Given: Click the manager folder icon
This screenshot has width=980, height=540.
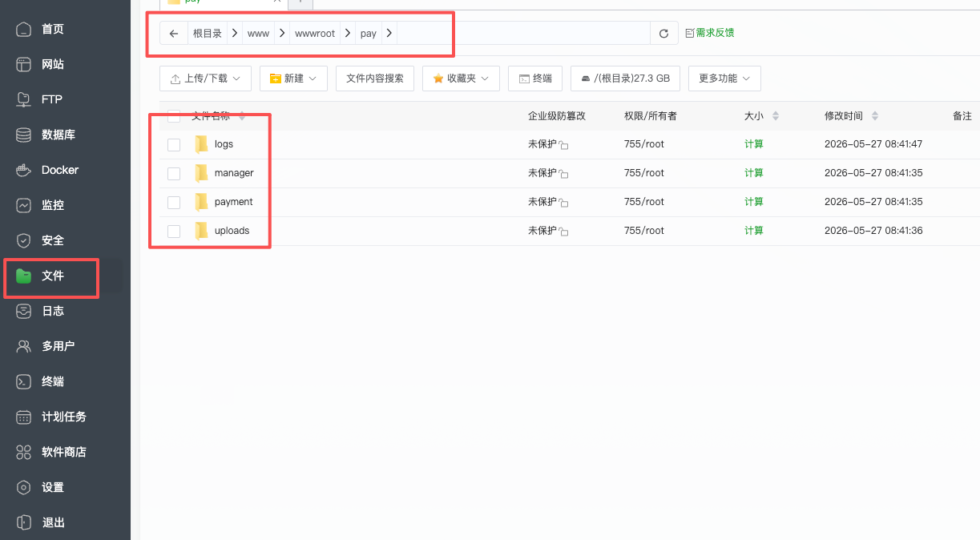Looking at the screenshot, I should coord(201,173).
